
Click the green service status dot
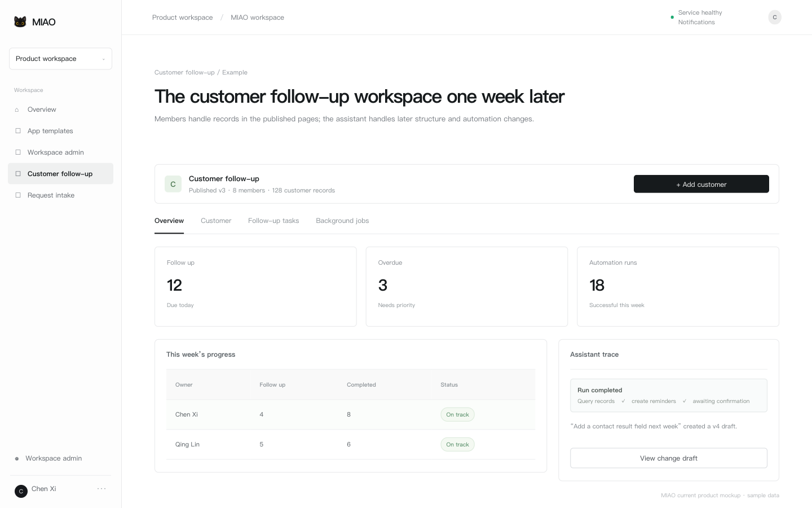[x=672, y=17]
